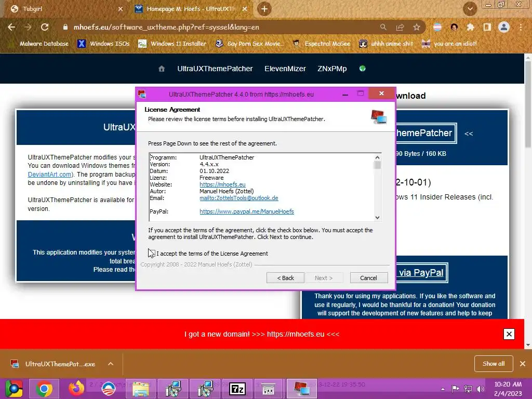532x399 pixels.
Task: Close the Tubgirl tab
Action: (121, 9)
